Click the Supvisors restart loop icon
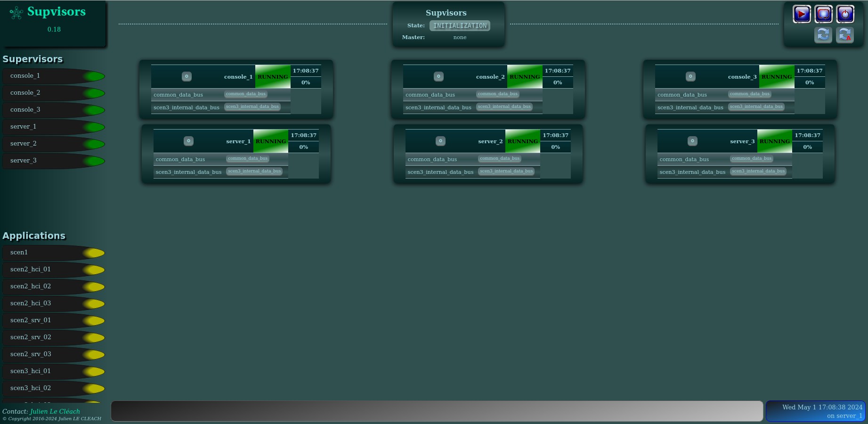 pyautogui.click(x=823, y=14)
